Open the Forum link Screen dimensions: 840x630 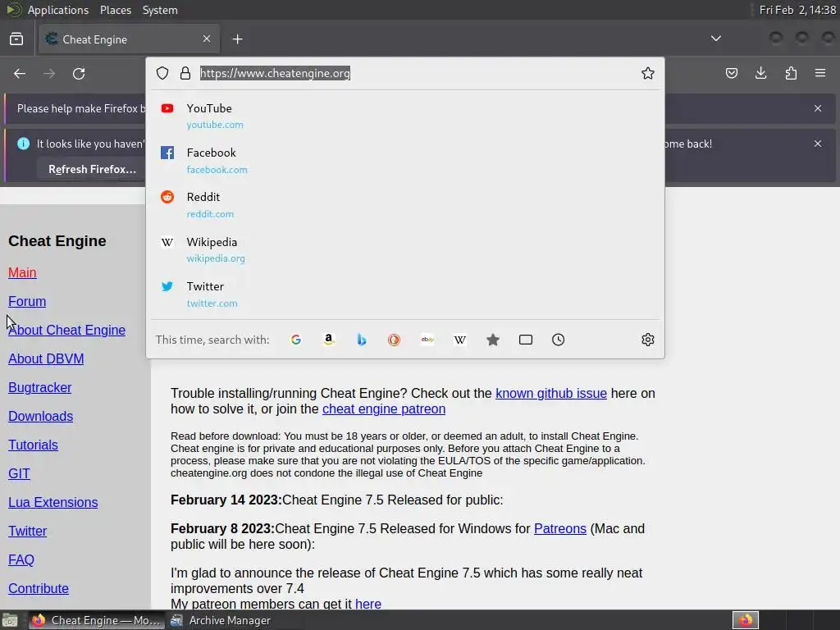27,302
